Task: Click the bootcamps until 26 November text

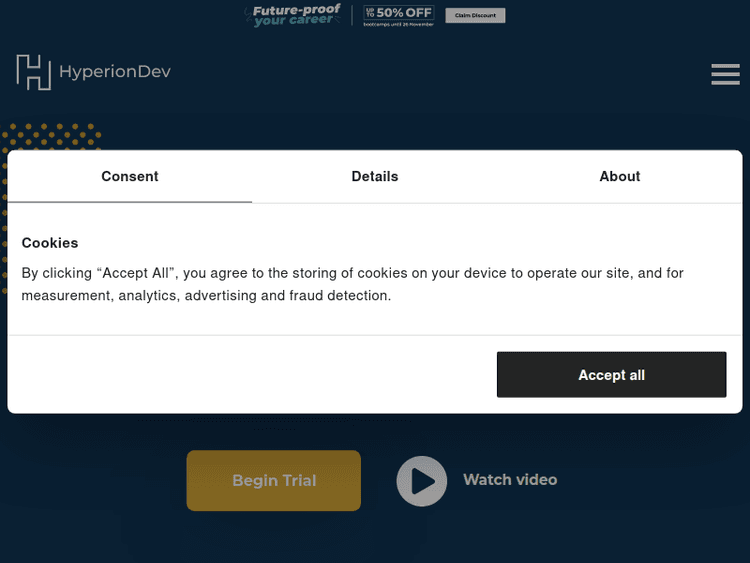Action: point(398,23)
